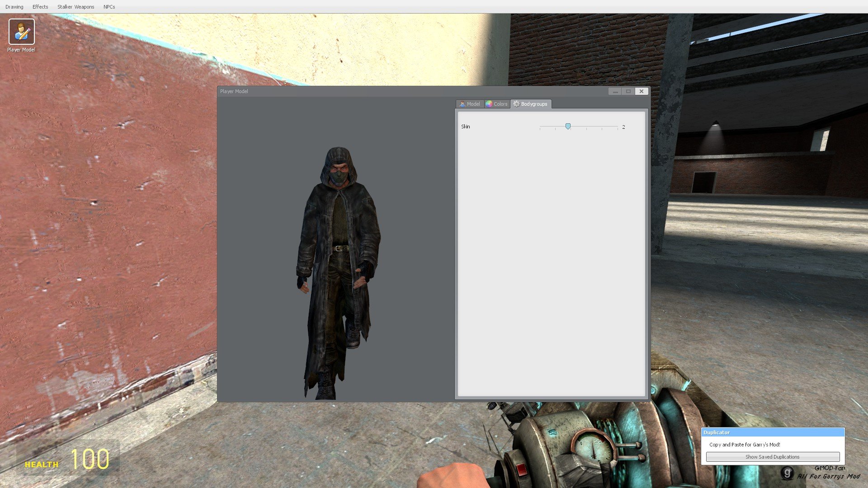This screenshot has width=868, height=488.
Task: Maximize the Player Model window
Action: click(628, 91)
